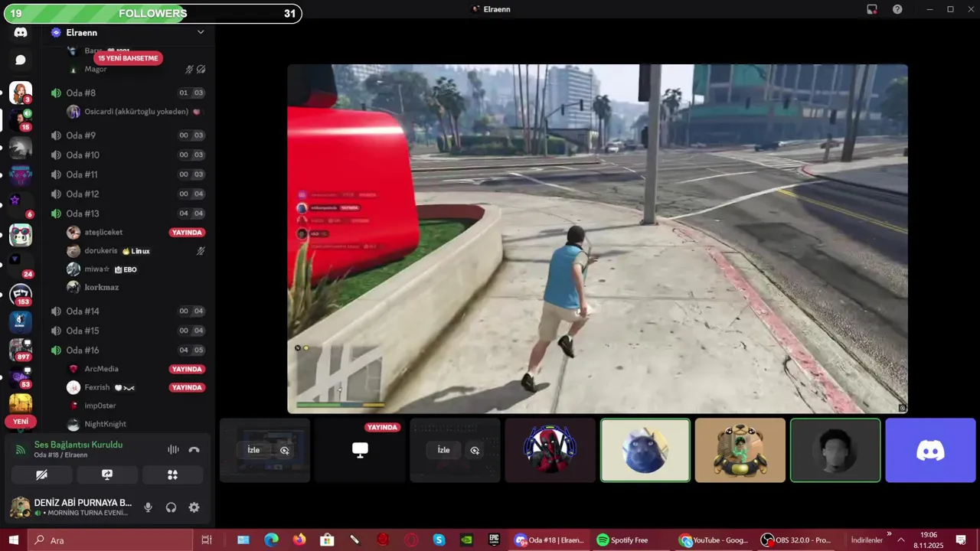
Task: Watch the third tile stream via İzle
Action: [444, 450]
